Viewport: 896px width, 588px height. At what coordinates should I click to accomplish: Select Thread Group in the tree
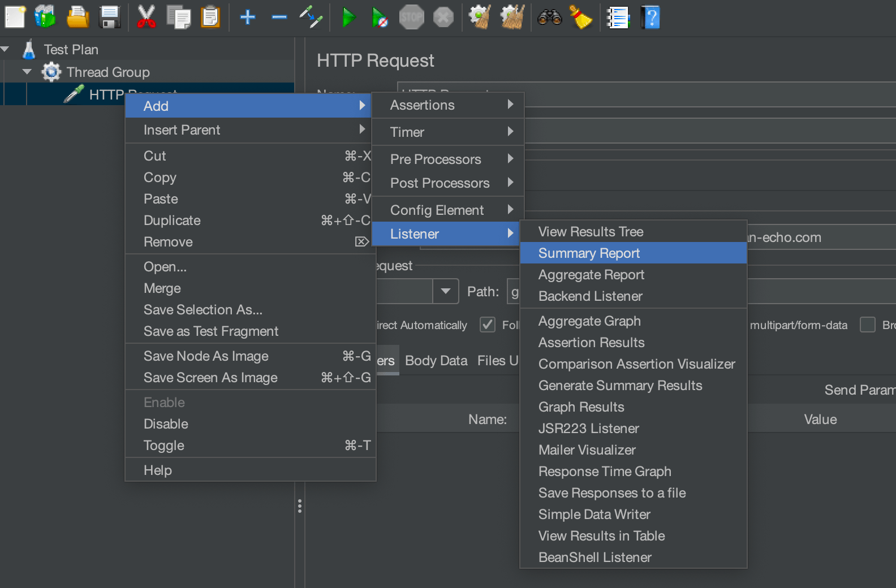tap(108, 72)
